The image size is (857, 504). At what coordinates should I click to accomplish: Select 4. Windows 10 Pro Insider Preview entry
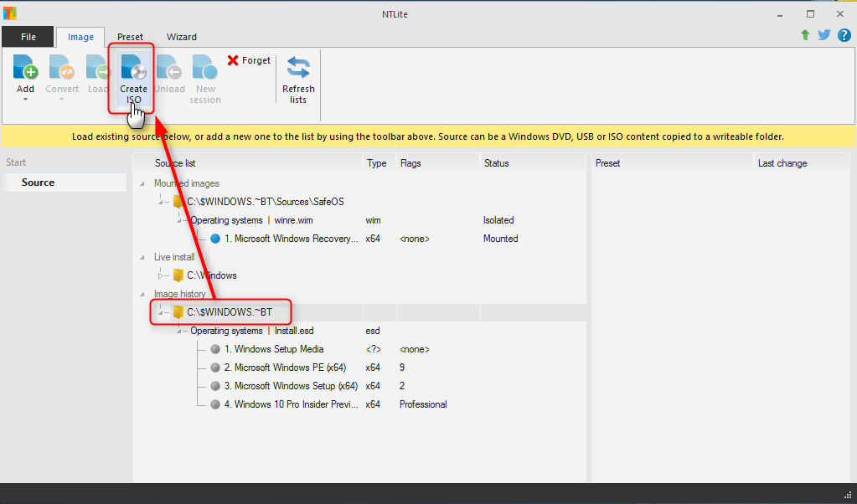[292, 404]
